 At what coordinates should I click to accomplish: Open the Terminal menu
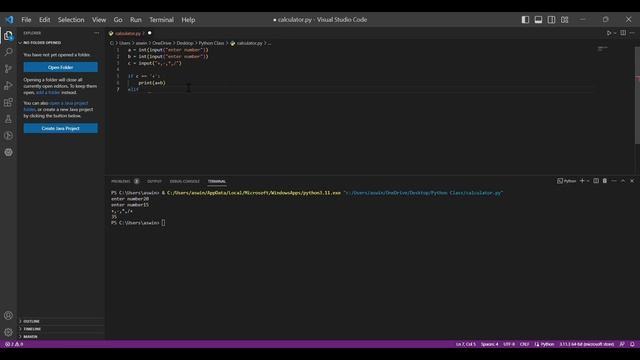point(161,20)
